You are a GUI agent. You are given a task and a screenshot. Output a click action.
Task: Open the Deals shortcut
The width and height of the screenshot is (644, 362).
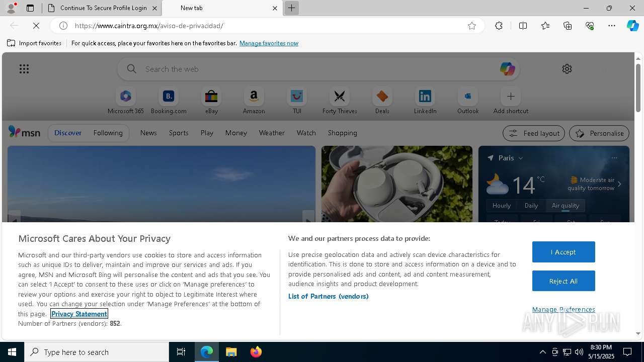pos(382,101)
